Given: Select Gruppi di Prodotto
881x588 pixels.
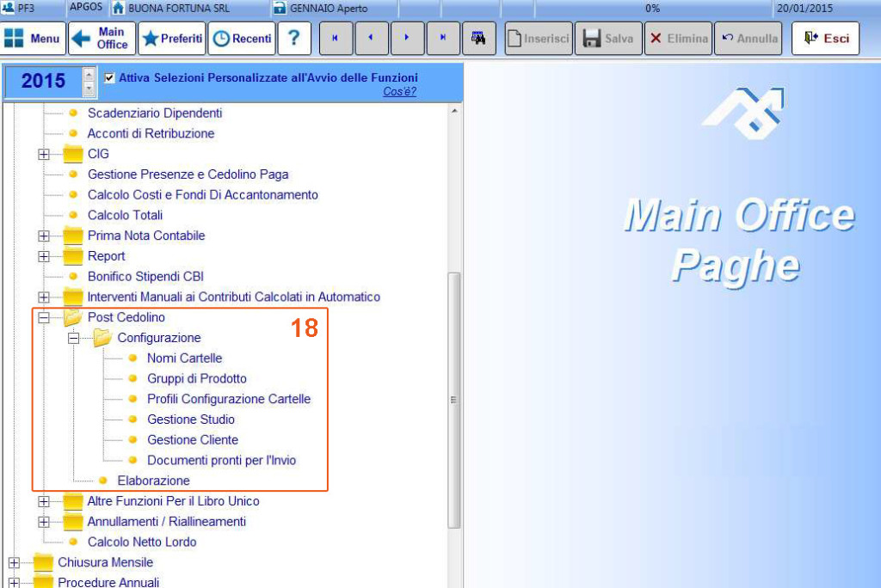Looking at the screenshot, I should 197,378.
